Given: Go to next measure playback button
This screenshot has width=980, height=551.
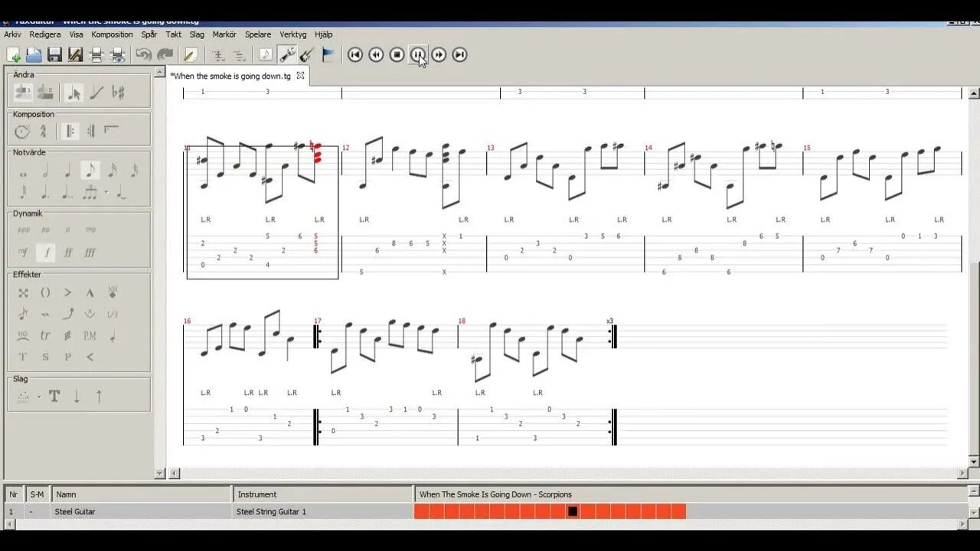Looking at the screenshot, I should pos(439,54).
